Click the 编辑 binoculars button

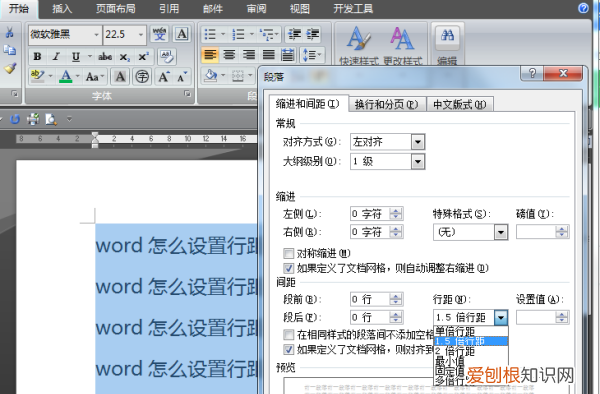[447, 45]
